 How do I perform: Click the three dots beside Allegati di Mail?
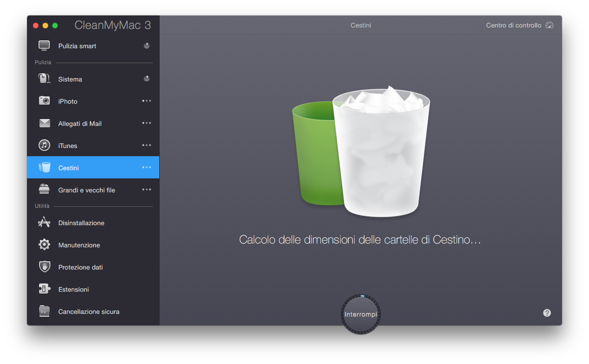click(x=147, y=123)
